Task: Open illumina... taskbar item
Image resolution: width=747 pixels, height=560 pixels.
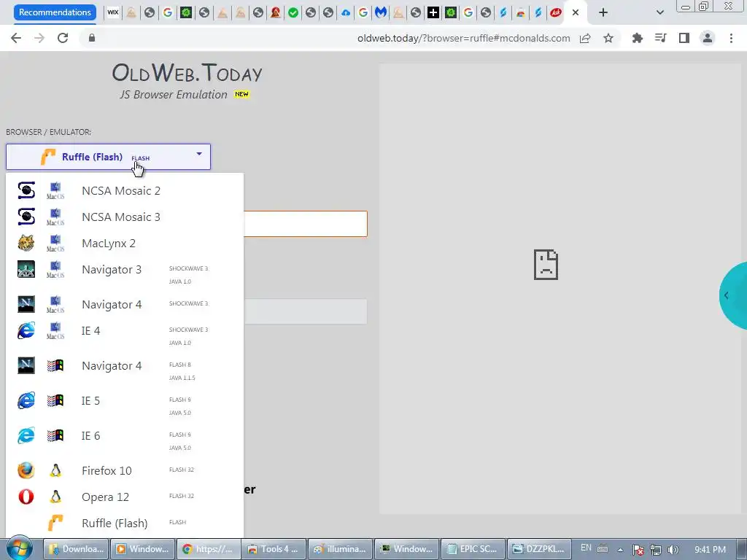Action: (340, 549)
